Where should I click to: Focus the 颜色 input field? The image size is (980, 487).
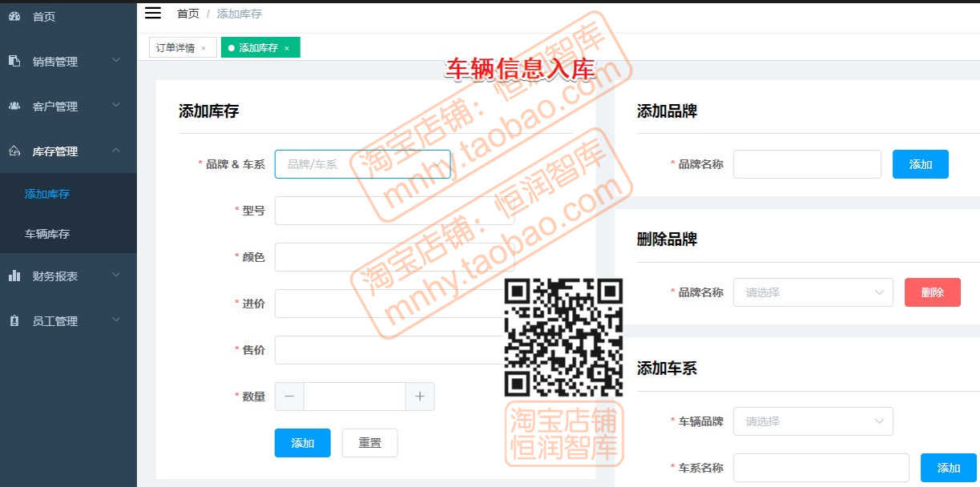[394, 257]
